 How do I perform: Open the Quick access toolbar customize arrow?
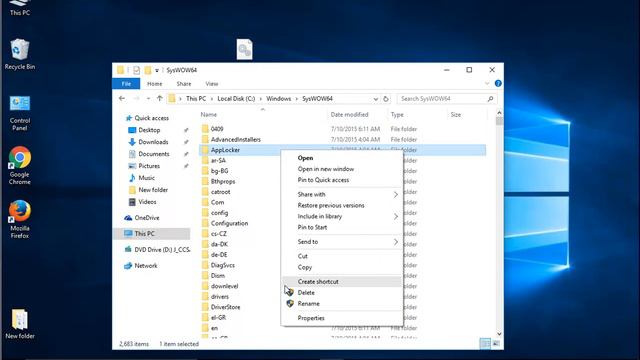point(157,71)
